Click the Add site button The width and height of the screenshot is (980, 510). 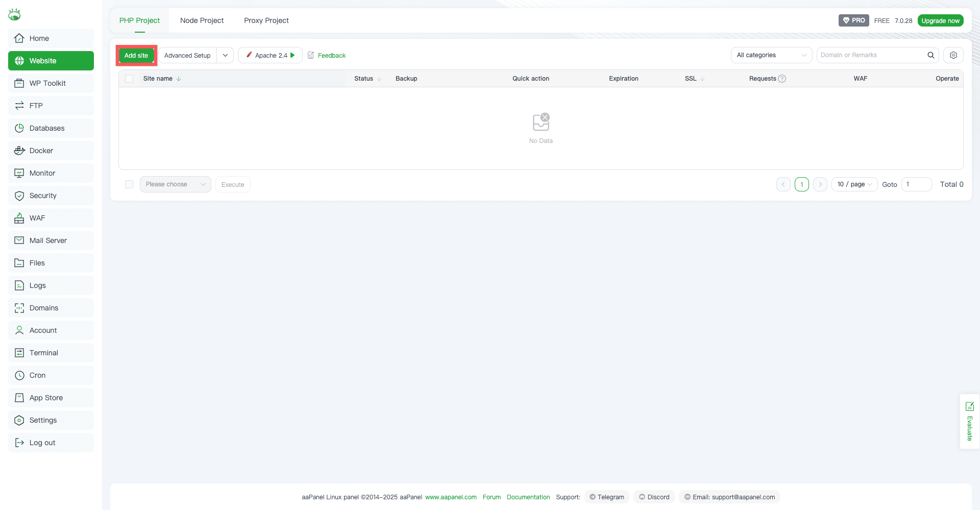click(136, 55)
